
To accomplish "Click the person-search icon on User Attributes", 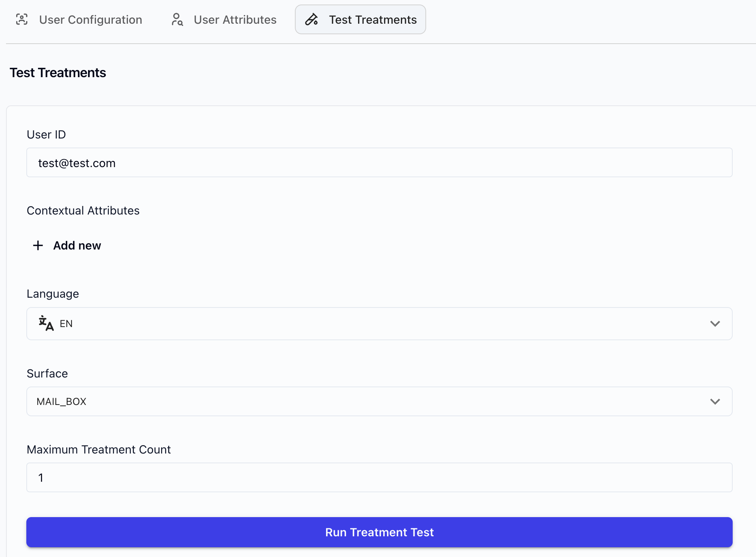I will tap(177, 20).
